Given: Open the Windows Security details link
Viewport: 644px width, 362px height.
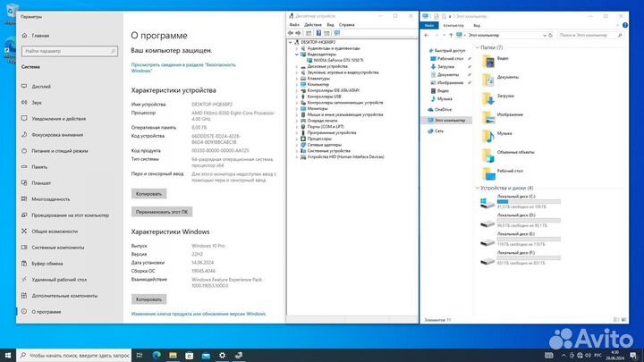Looking at the screenshot, I should pos(183,68).
